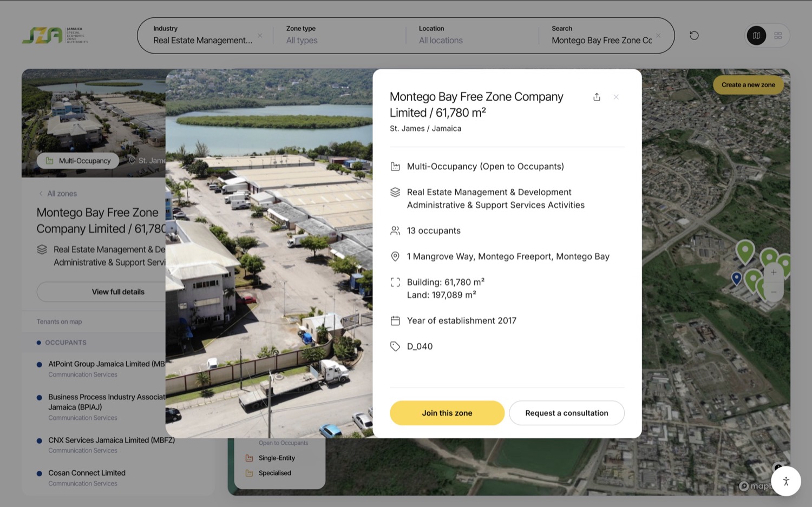Screen dimensions: 812x507
Task: Click the "13 occupants" line
Action: (434, 231)
